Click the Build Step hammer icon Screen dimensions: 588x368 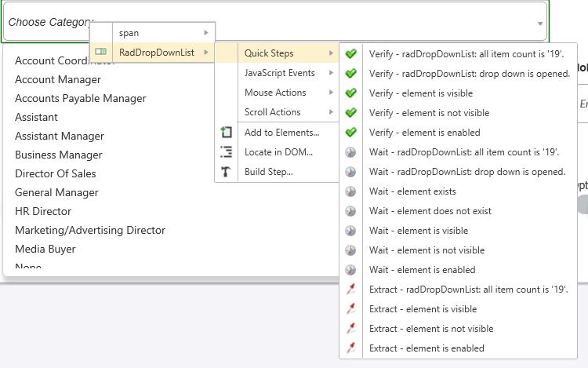click(x=227, y=172)
